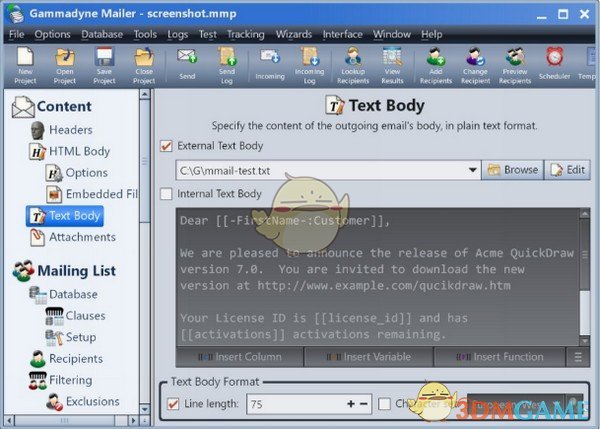
Task: Select Exclusions in the sidebar
Action: pyautogui.click(x=83, y=401)
